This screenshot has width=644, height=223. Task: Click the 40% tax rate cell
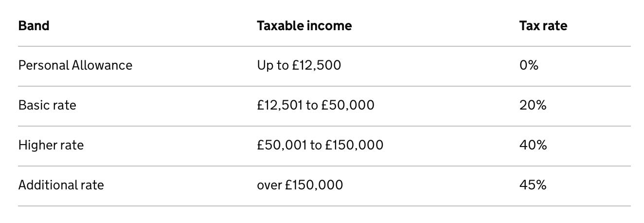533,145
